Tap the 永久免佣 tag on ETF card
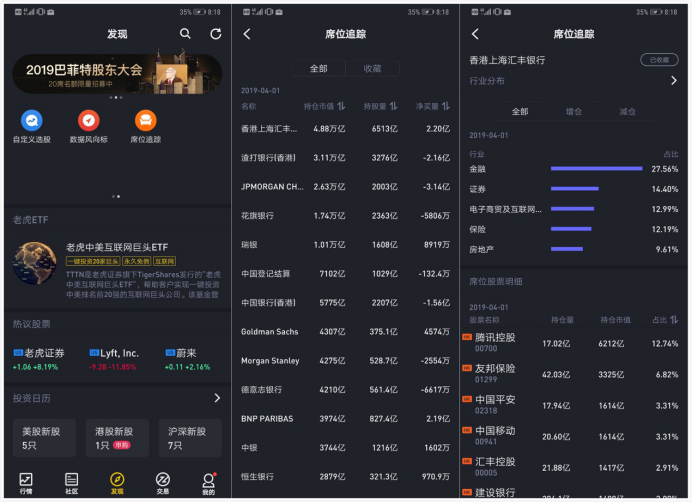 click(x=136, y=261)
